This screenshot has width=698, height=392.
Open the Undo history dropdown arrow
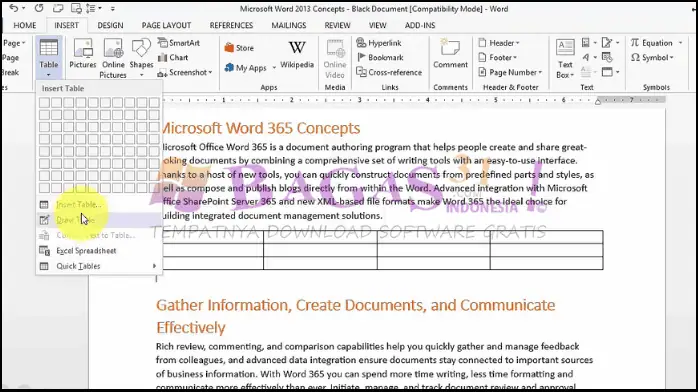[x=24, y=8]
